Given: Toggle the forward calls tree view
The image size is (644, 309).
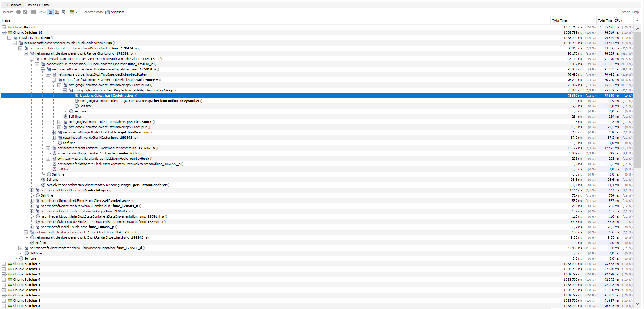Looking at the screenshot, I should pos(50,12).
